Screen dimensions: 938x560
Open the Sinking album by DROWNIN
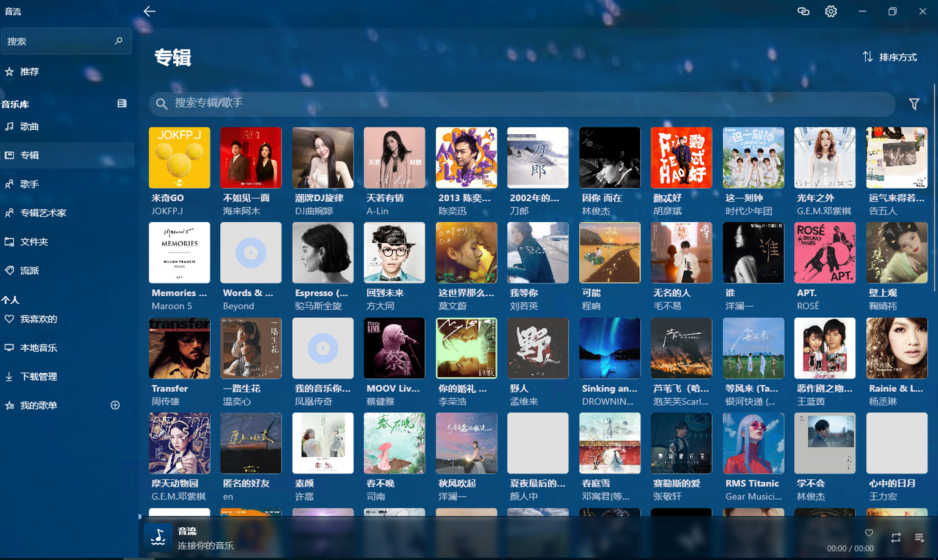610,348
